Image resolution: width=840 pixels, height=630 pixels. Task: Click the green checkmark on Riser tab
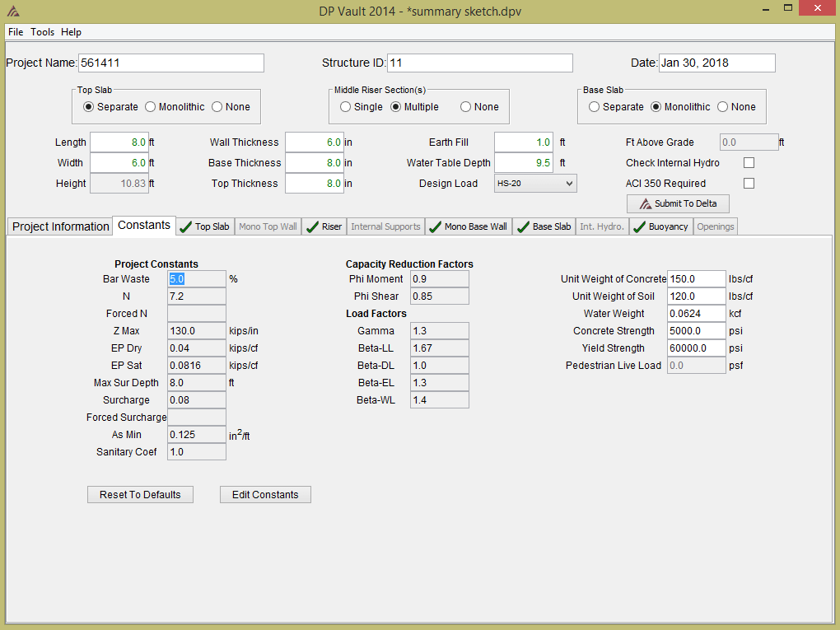coord(311,227)
